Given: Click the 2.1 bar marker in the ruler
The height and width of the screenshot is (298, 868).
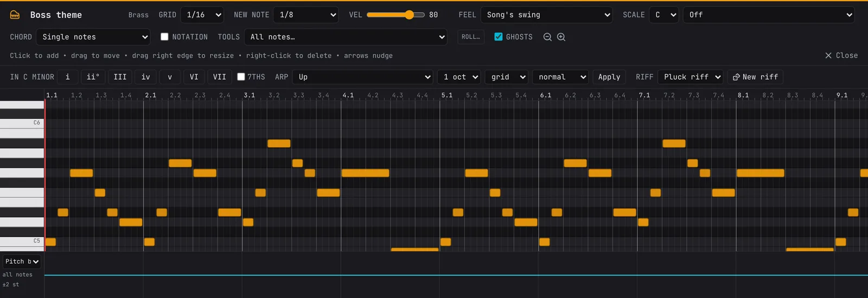Looking at the screenshot, I should coord(150,95).
